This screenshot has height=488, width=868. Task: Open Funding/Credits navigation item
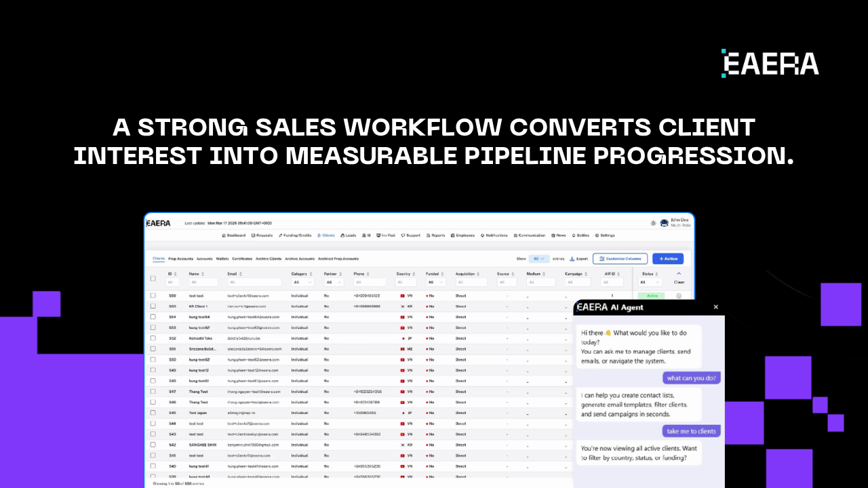[x=295, y=235]
